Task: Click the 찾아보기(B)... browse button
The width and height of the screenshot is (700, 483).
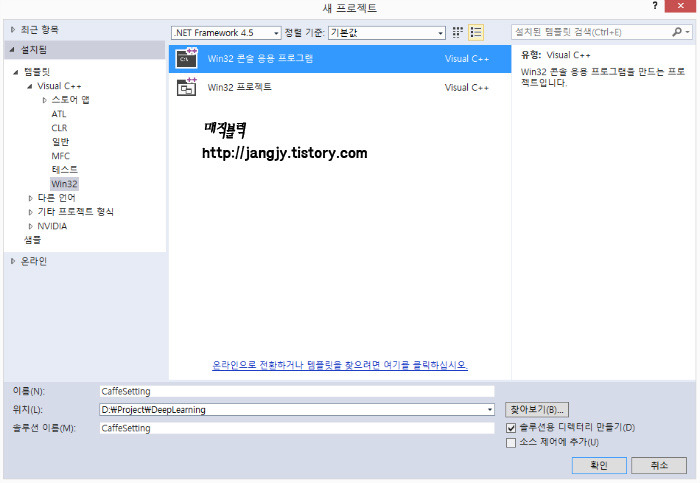Action: [537, 409]
